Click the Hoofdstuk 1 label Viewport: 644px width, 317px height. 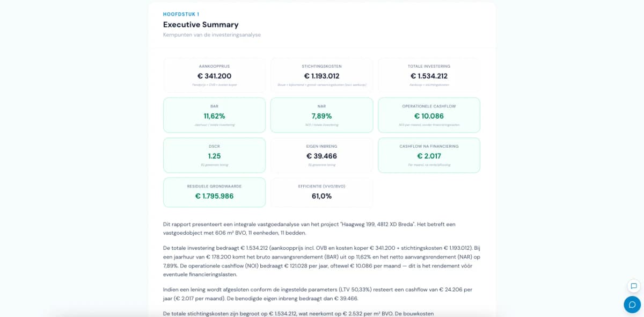181,14
